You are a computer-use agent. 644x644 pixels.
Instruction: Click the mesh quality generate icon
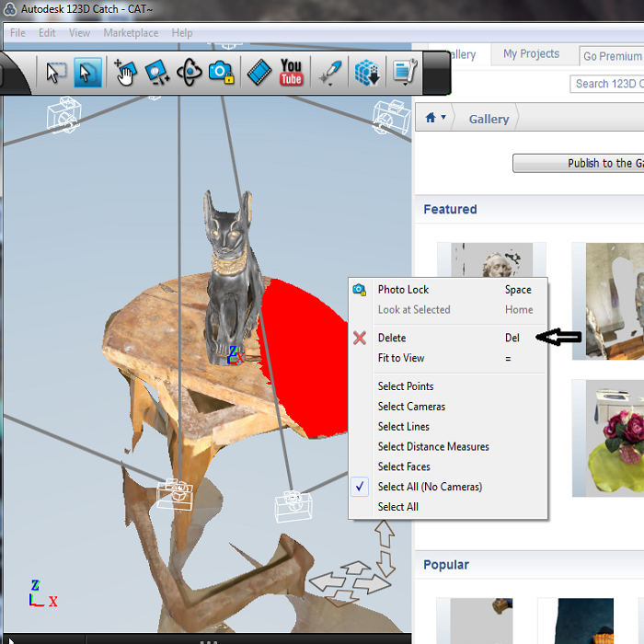[x=367, y=73]
